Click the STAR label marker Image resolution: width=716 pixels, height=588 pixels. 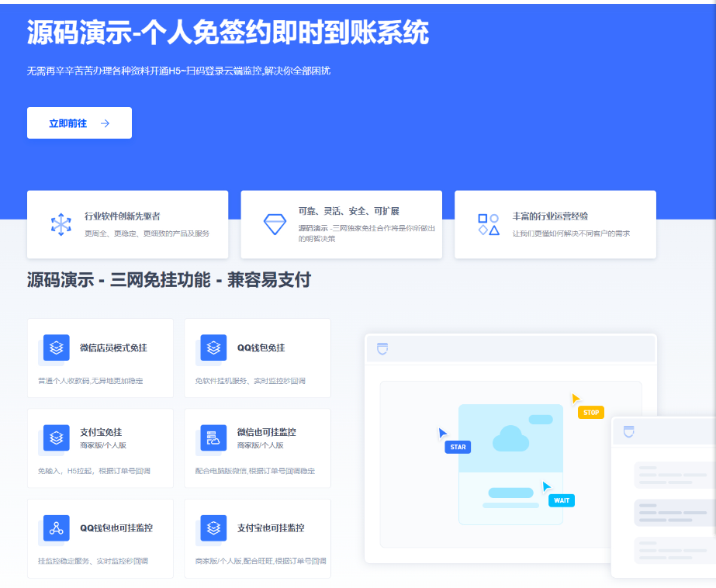457,447
